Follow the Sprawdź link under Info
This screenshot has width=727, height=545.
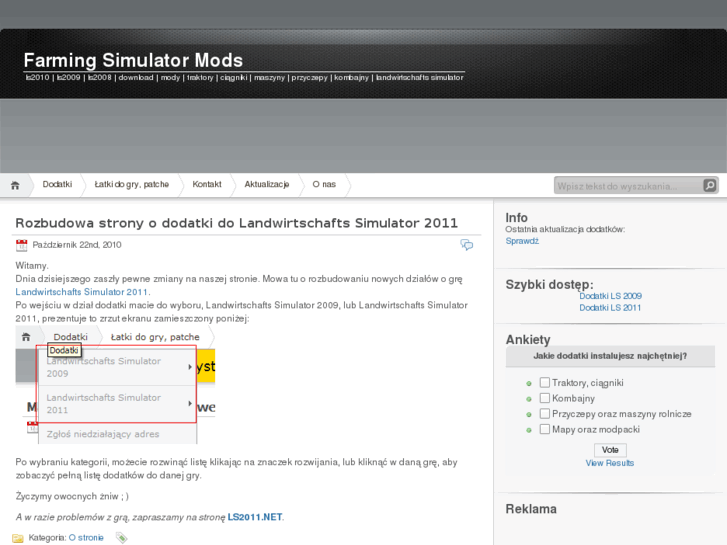(522, 241)
